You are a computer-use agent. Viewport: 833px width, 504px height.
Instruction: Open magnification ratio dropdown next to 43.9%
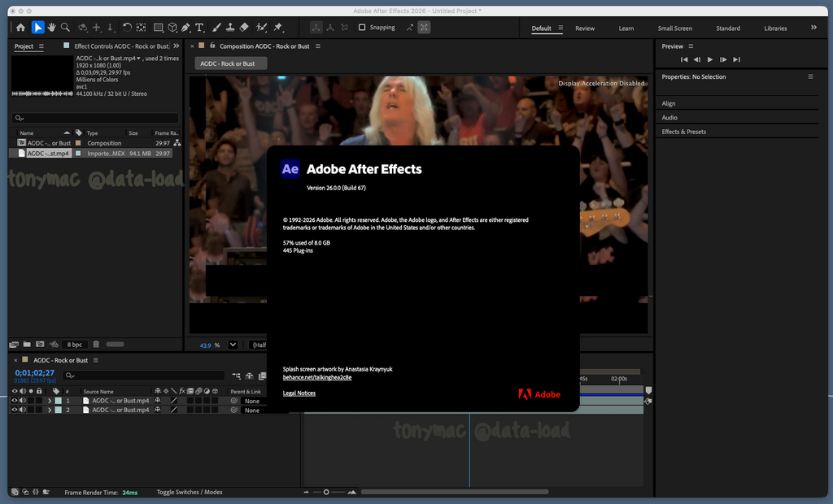coord(233,345)
